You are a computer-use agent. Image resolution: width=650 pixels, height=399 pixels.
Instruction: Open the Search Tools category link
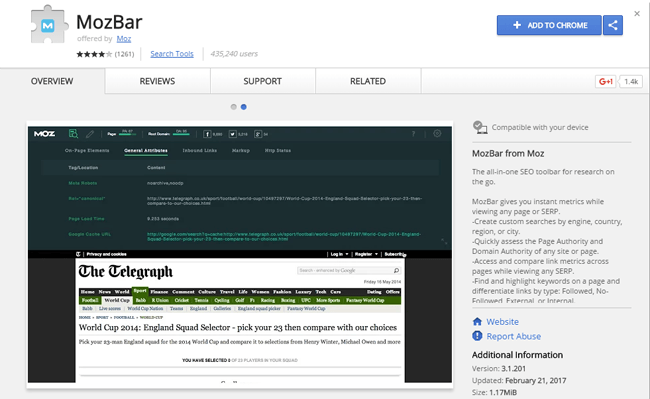(172, 54)
